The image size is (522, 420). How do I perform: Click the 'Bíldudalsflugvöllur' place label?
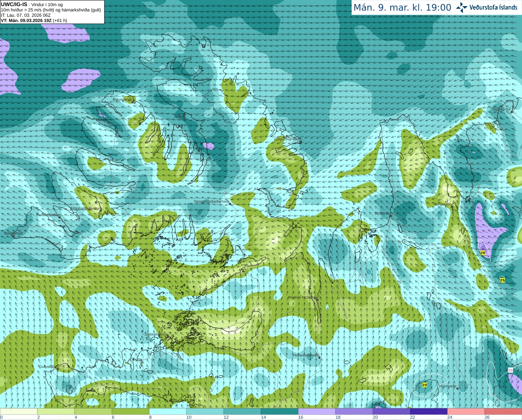[85, 208]
